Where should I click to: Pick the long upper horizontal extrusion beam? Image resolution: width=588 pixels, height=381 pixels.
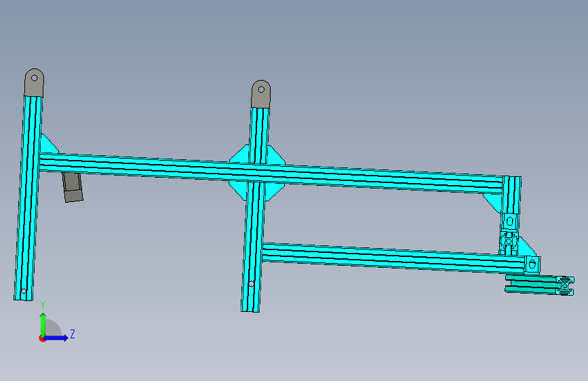271,174
